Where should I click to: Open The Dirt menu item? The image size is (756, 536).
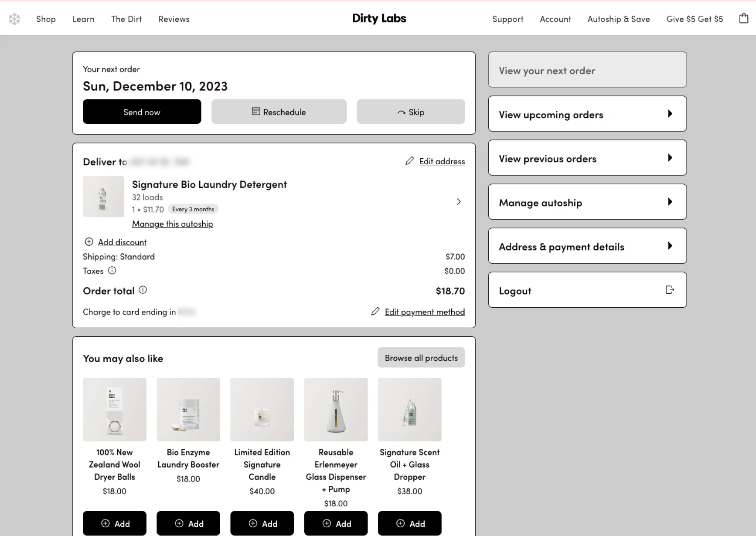(x=126, y=19)
